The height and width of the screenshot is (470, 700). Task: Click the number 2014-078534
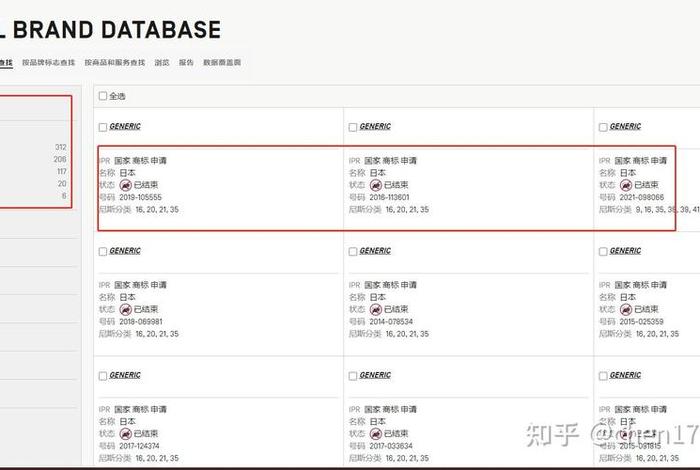[x=391, y=322]
